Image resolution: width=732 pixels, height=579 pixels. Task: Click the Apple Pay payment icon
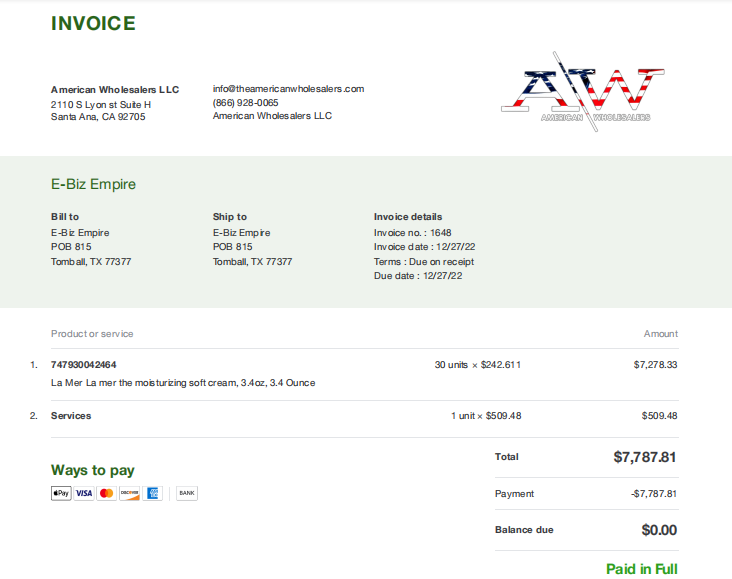click(x=61, y=493)
